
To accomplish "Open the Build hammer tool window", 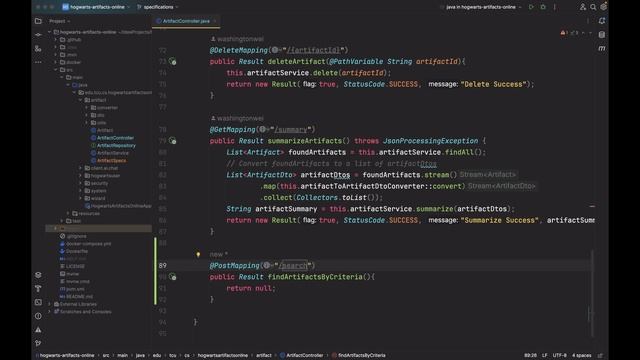I will (38, 289).
